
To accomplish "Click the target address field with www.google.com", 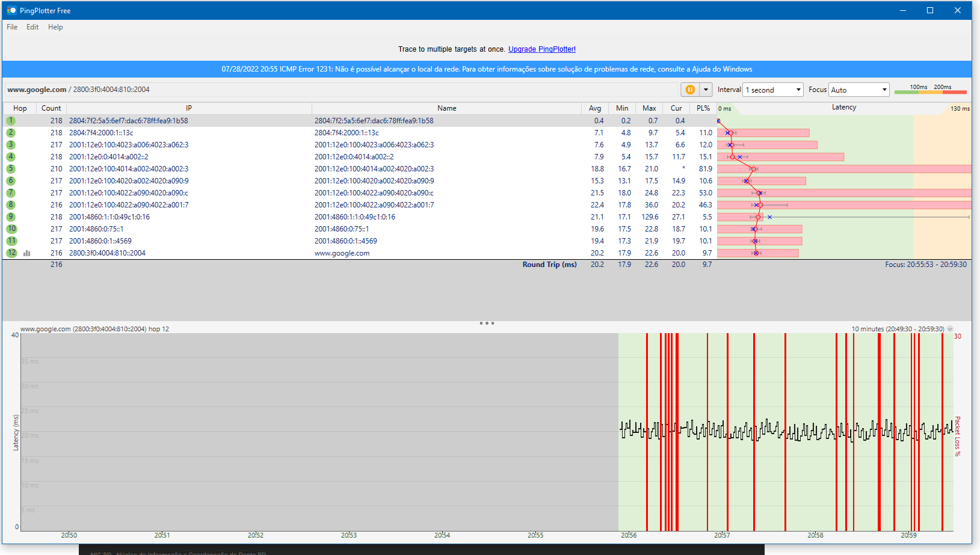I will [x=342, y=90].
